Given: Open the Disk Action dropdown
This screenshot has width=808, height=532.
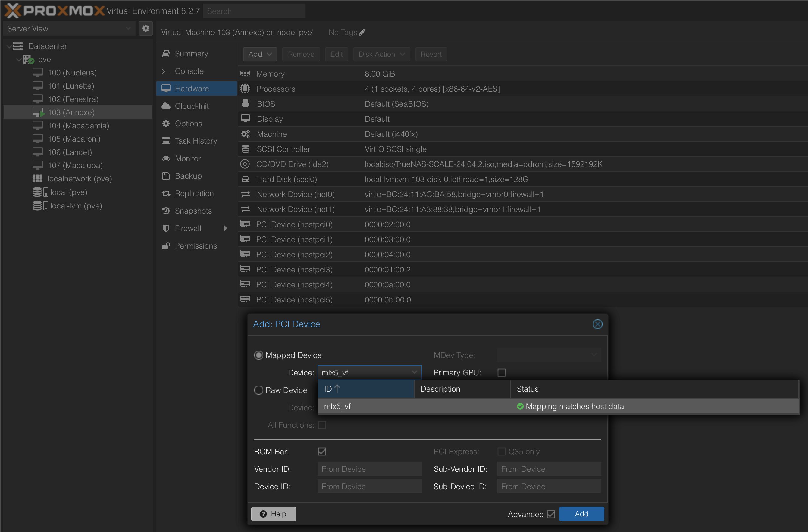Looking at the screenshot, I should pos(381,54).
